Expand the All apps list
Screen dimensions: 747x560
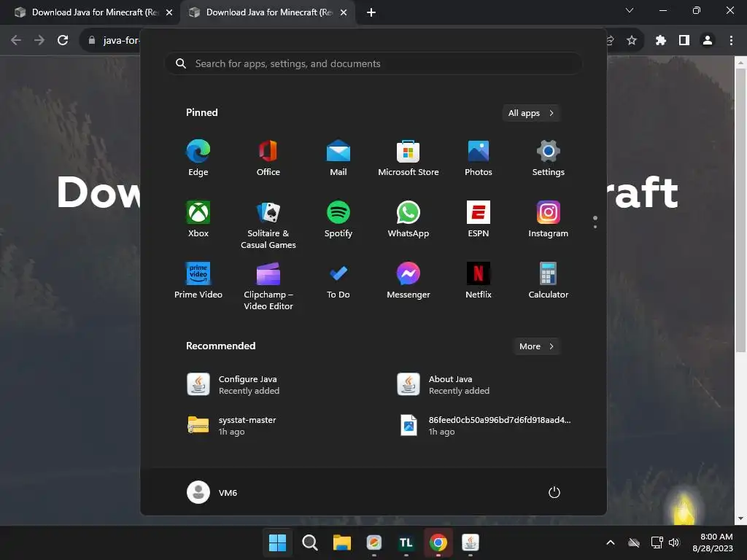(x=531, y=113)
